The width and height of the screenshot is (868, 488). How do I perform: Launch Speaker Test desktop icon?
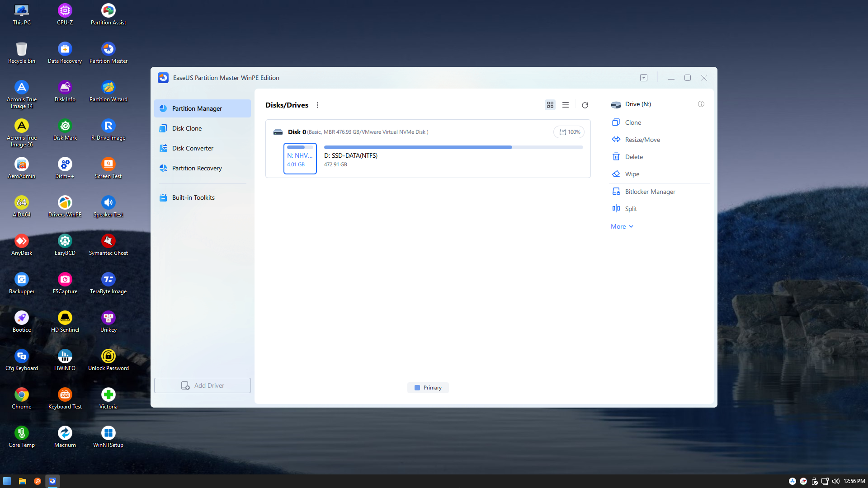[x=108, y=206]
